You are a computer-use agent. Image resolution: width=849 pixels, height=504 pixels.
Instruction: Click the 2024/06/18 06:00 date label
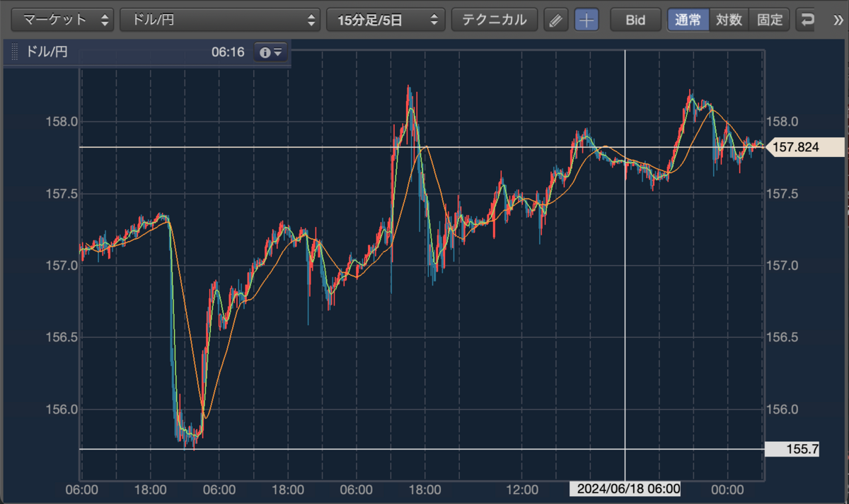(625, 489)
